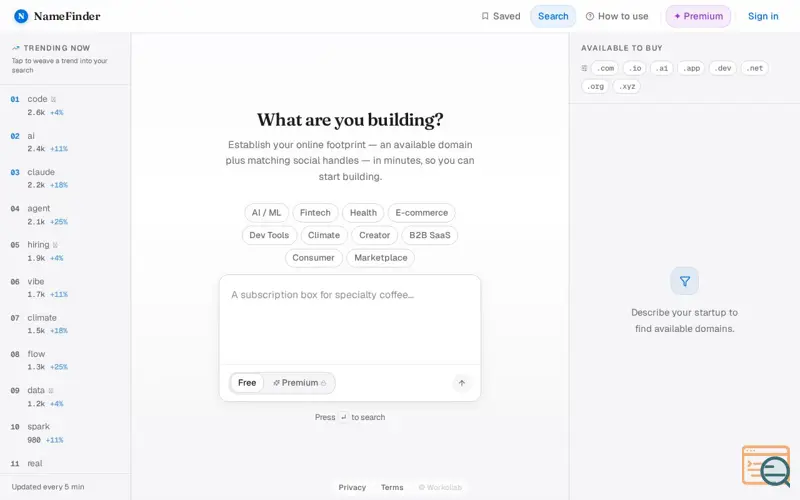Select the trending word hiring
The width and height of the screenshot is (800, 500).
tap(38, 244)
